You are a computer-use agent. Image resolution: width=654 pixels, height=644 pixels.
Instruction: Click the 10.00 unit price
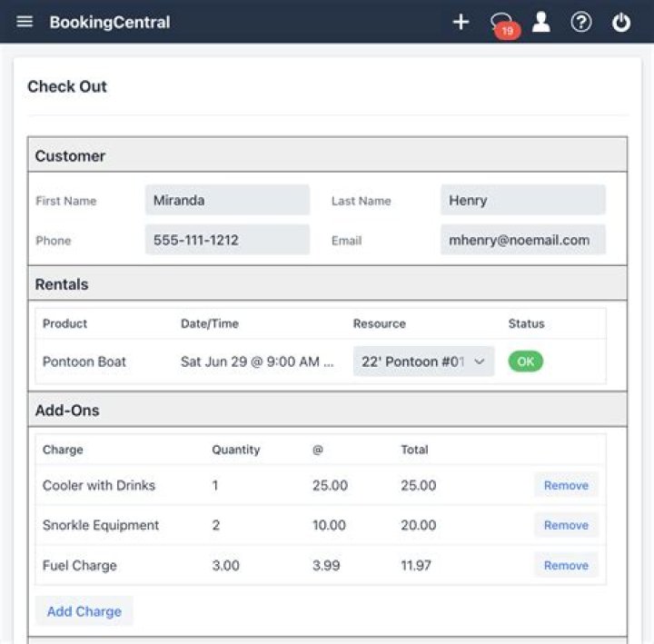[x=329, y=525]
